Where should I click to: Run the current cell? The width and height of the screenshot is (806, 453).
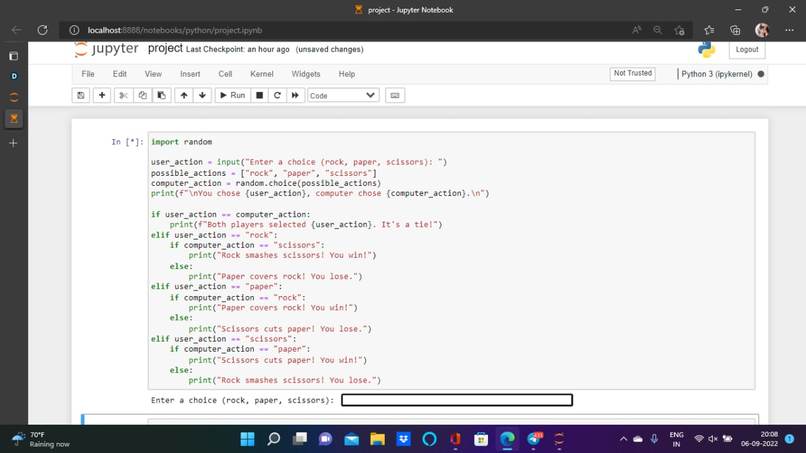(x=232, y=95)
